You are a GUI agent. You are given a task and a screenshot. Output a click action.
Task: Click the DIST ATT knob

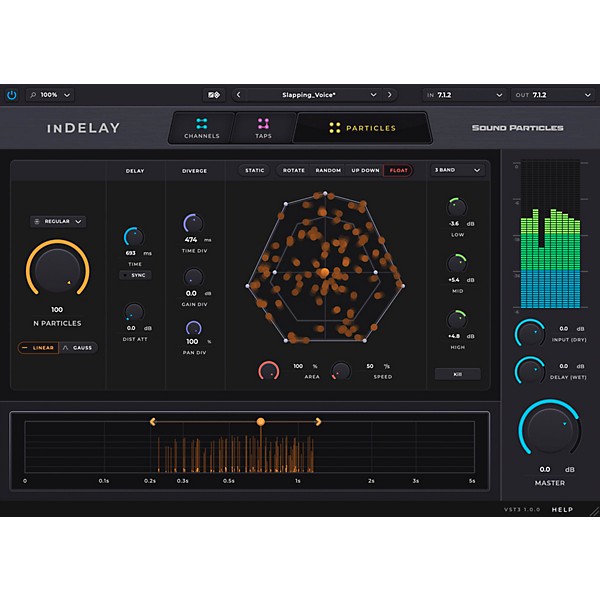[x=134, y=313]
